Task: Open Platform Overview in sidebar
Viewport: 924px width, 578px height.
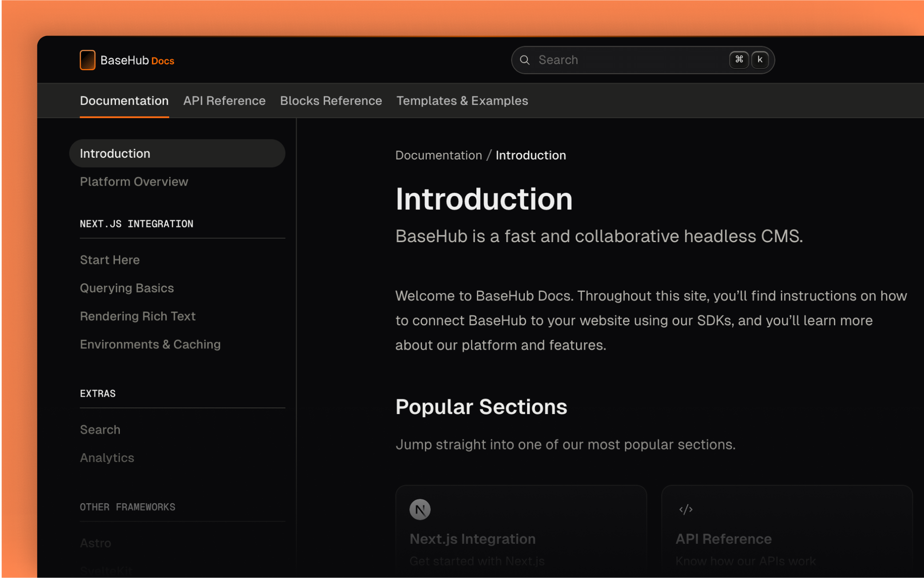Action: pos(134,182)
